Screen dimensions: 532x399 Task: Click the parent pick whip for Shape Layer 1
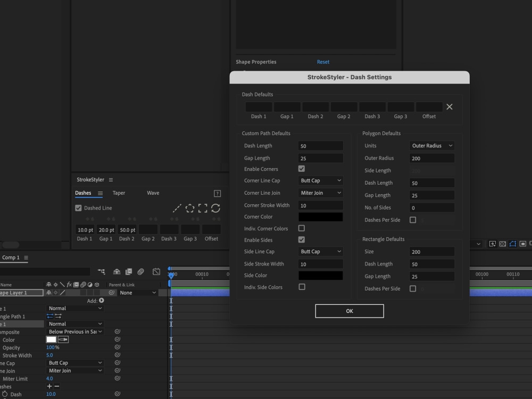[x=111, y=293]
